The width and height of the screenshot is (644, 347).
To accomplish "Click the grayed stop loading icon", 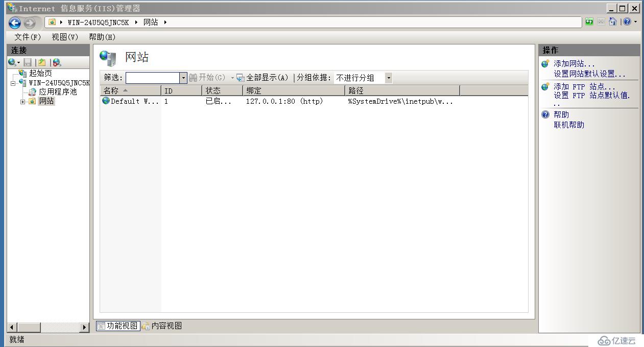I will pos(601,22).
